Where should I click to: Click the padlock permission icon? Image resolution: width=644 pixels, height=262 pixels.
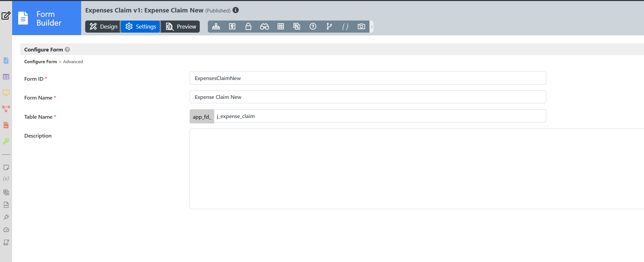[x=248, y=27]
